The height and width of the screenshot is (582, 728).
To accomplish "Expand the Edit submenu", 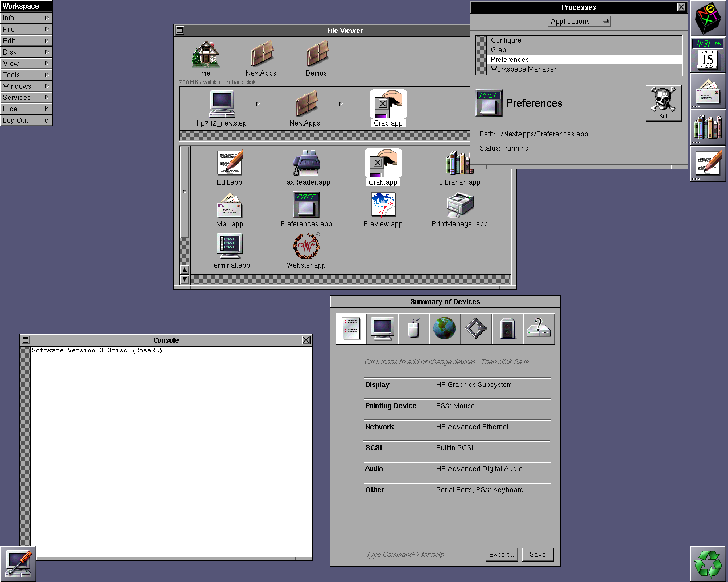I will click(26, 41).
